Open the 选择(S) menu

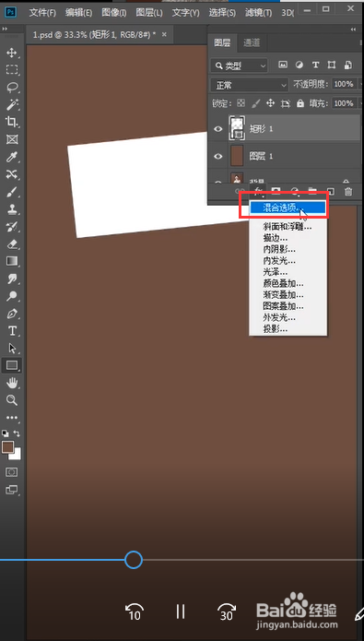(222, 13)
